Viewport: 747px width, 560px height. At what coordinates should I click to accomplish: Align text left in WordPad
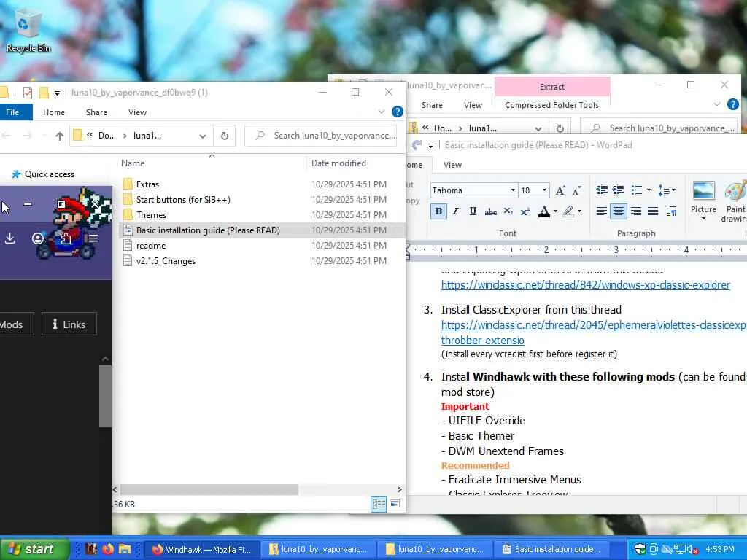coord(602,211)
